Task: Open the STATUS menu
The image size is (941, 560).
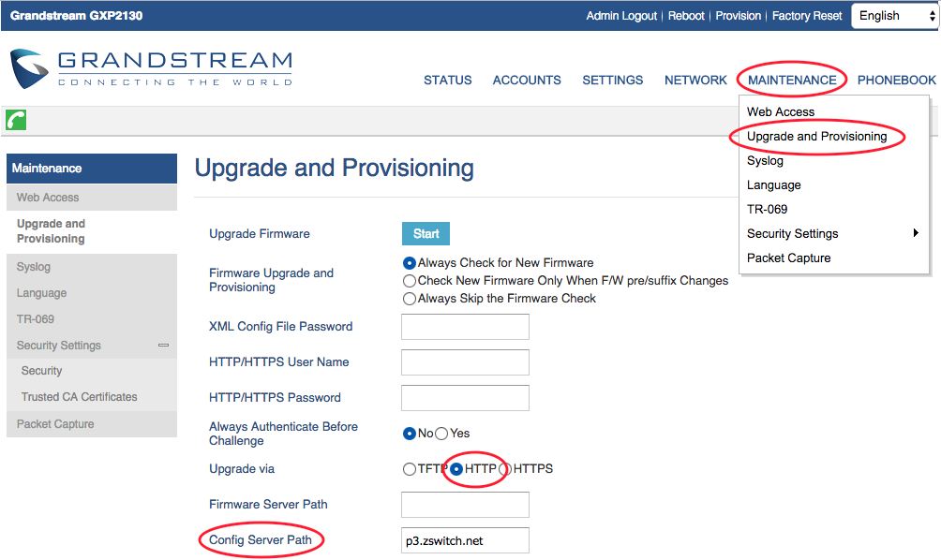Action: pos(448,81)
